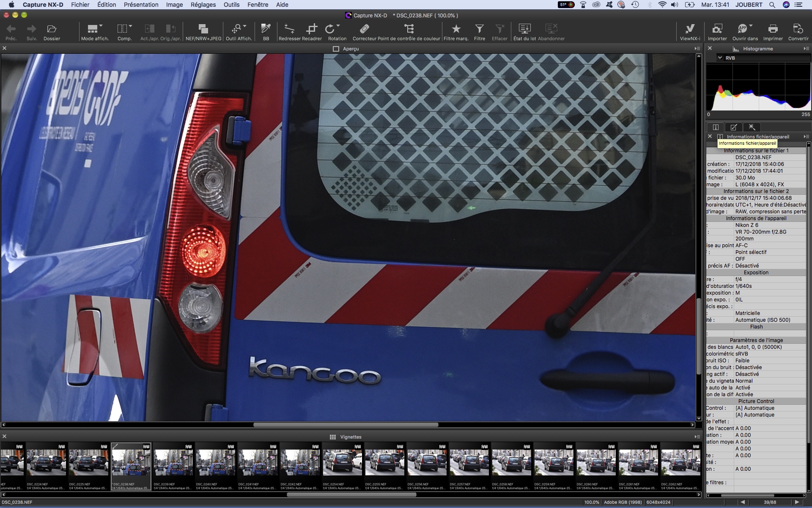
Task: Open the Aperçu panel options menu
Action: click(x=697, y=49)
